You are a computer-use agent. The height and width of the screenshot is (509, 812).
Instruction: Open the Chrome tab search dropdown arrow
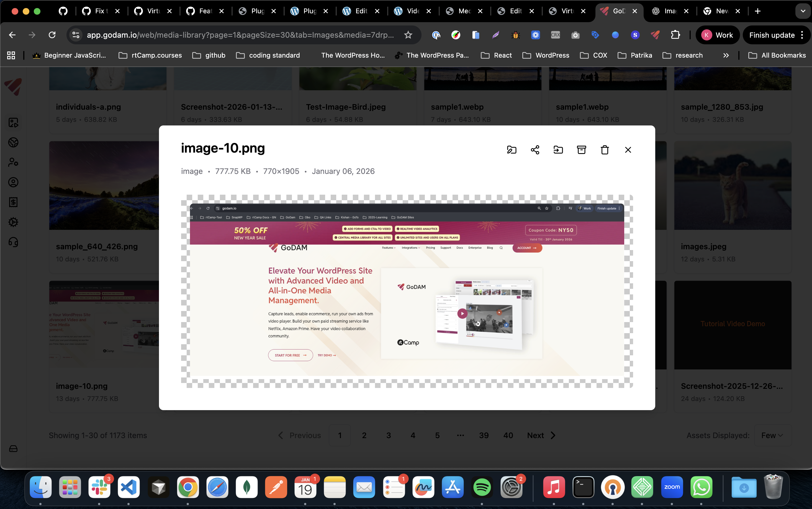803,11
